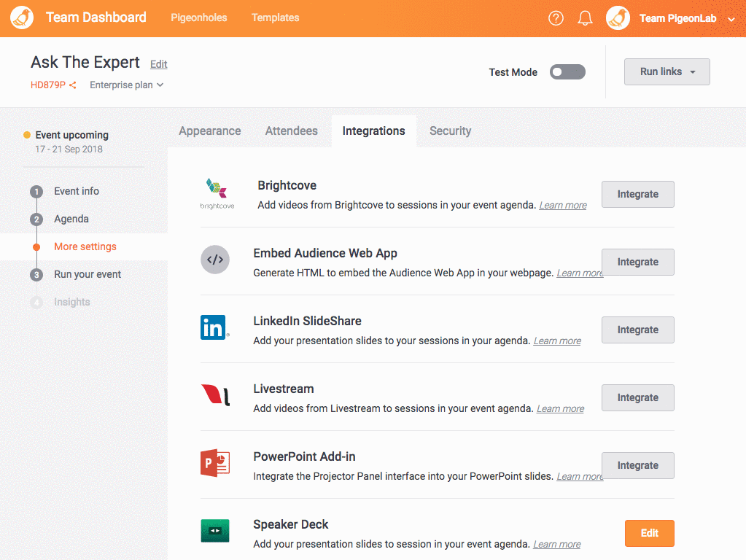Open Learn more for Speaker Deck
The width and height of the screenshot is (746, 560).
(x=556, y=544)
